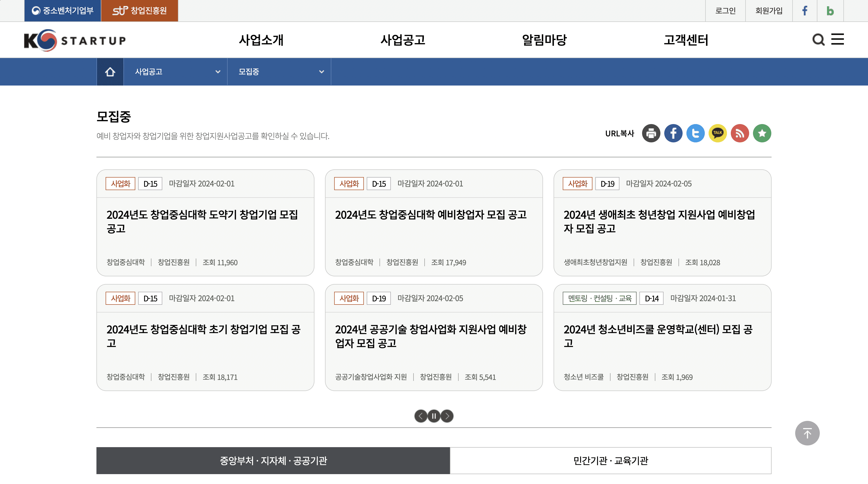The height and width of the screenshot is (484, 868).
Task: Pause the announcement carousel
Action: coord(434,416)
